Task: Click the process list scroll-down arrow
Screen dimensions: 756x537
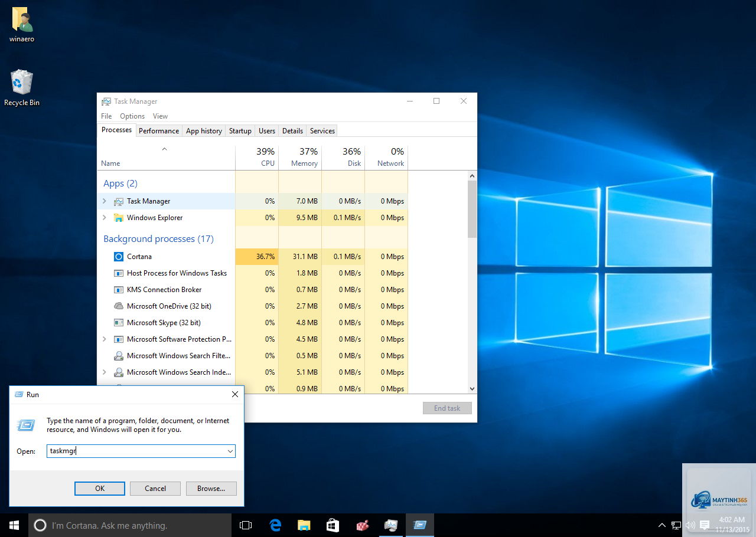Action: (472, 388)
